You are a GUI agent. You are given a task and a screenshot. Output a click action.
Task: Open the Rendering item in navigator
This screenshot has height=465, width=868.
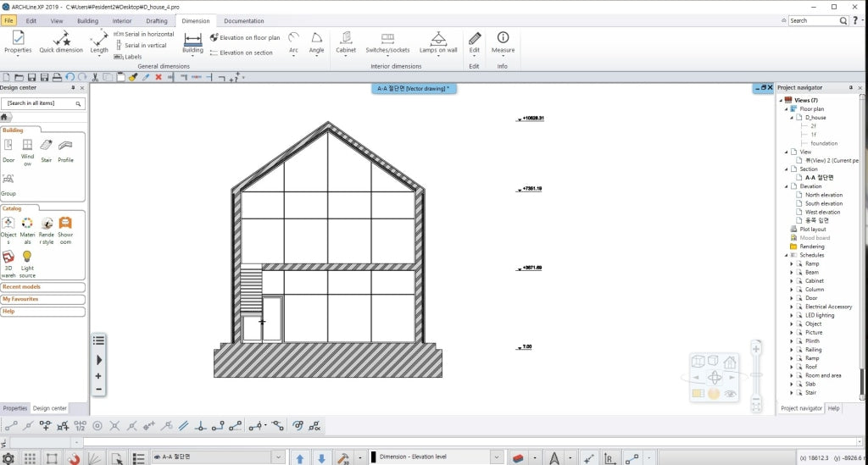[811, 246]
